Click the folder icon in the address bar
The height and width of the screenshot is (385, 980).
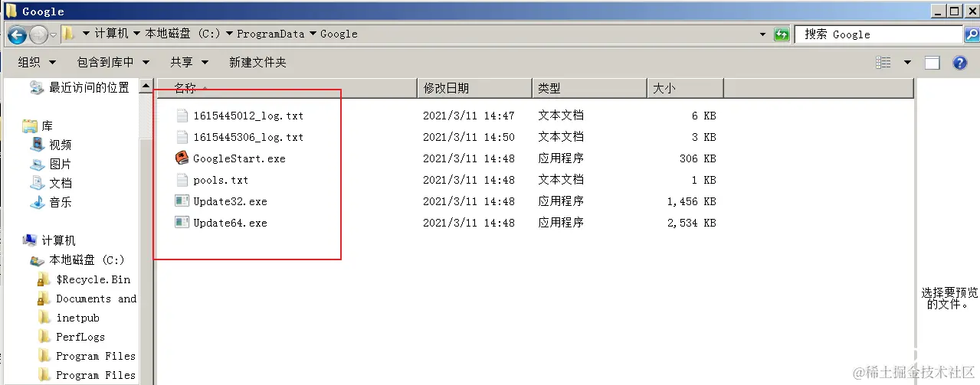click(68, 34)
